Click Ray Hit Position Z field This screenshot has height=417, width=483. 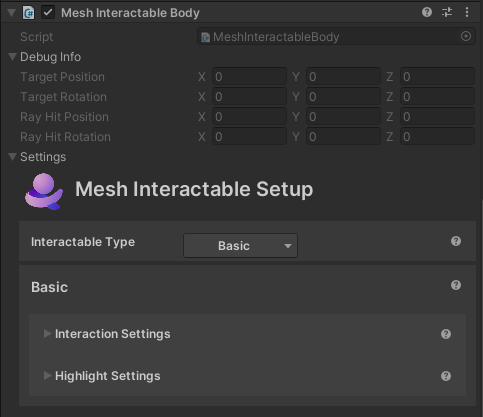pyautogui.click(x=437, y=117)
